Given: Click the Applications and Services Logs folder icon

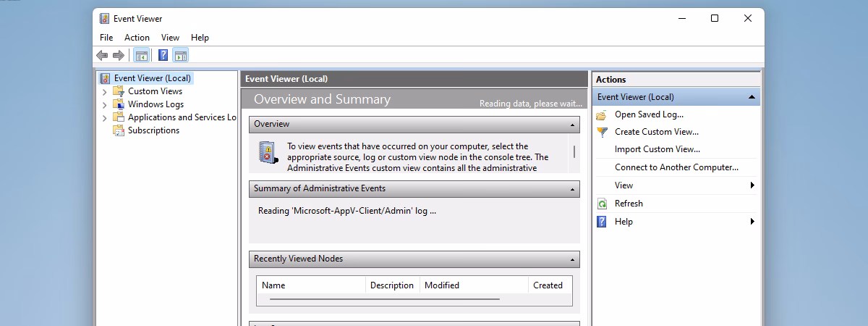Looking at the screenshot, I should click(x=119, y=117).
